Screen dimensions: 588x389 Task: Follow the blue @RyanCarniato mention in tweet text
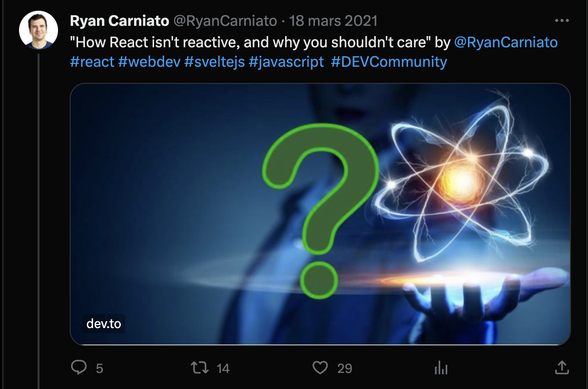click(x=506, y=42)
